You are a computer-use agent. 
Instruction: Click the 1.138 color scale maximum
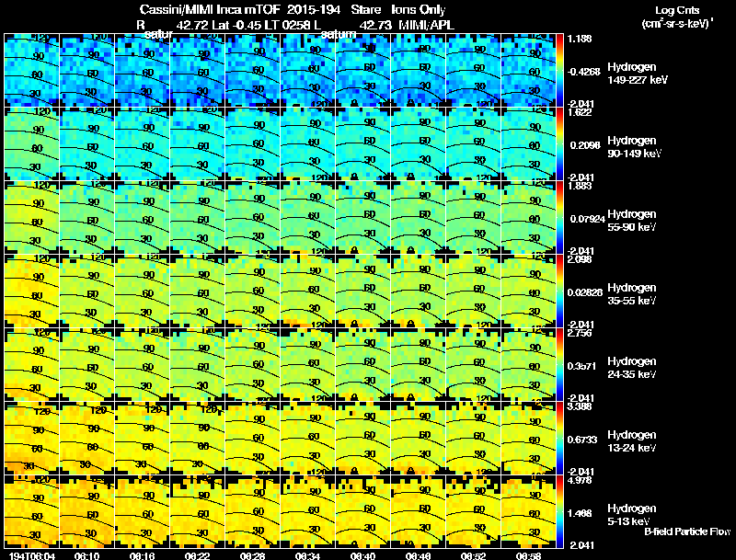580,39
